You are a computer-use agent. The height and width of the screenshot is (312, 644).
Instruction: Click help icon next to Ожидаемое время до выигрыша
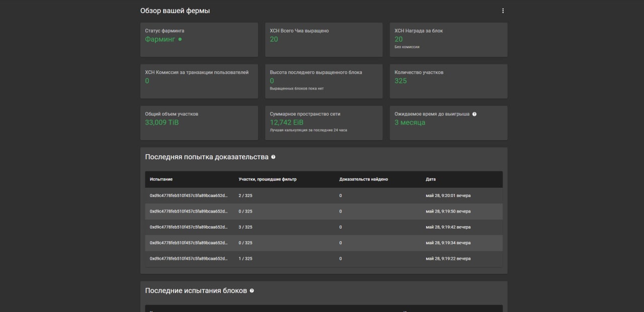click(x=474, y=114)
